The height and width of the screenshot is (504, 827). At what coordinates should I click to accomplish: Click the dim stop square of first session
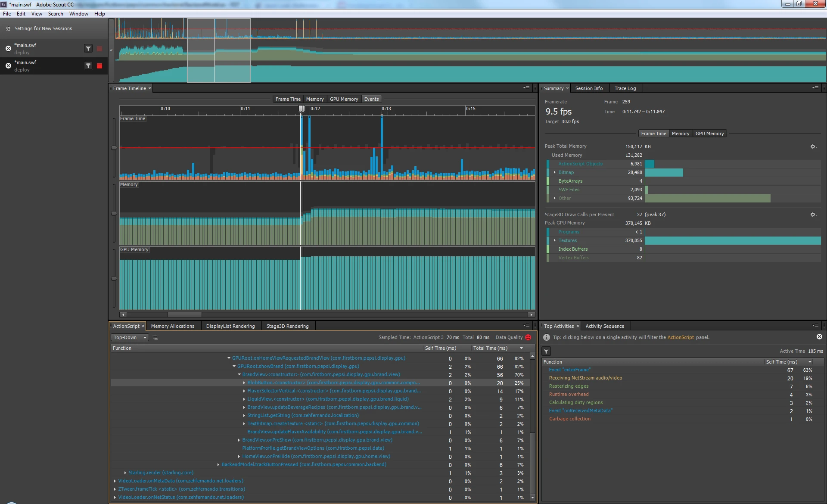click(99, 49)
